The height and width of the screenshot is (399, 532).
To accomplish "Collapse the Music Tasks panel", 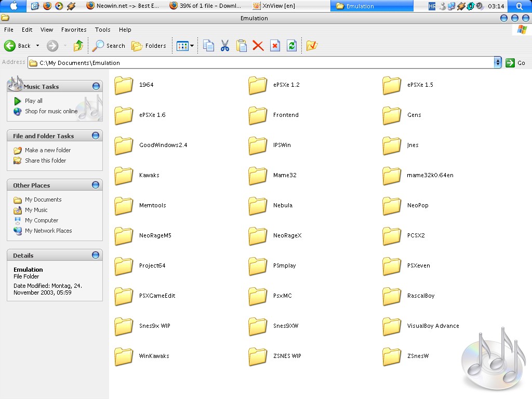I will pos(96,86).
